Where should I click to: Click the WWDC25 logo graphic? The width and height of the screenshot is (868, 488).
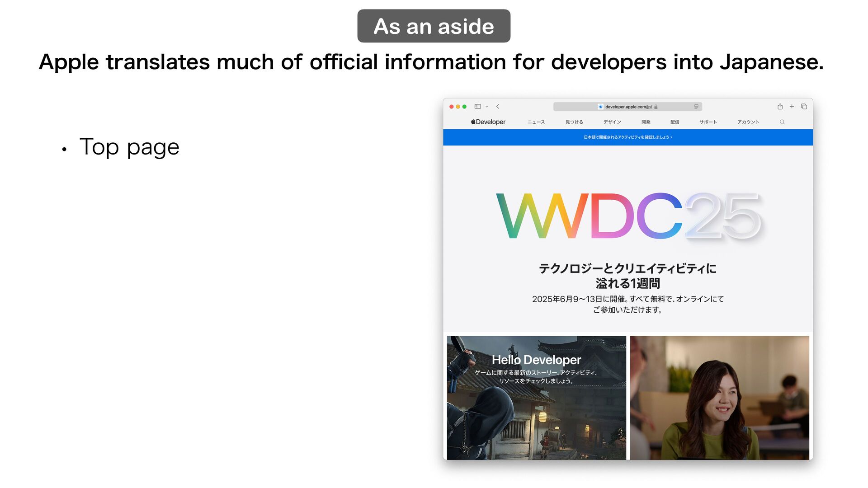[x=629, y=216]
